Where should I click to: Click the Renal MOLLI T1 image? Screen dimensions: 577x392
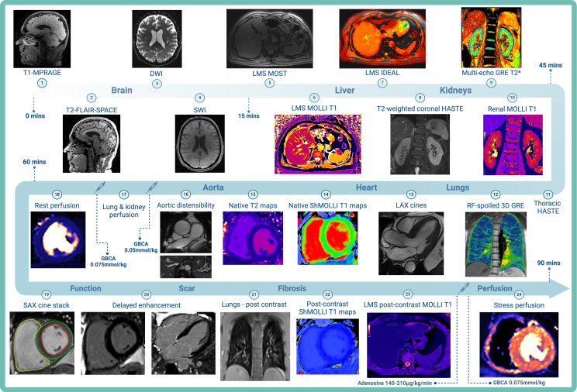[x=513, y=145]
